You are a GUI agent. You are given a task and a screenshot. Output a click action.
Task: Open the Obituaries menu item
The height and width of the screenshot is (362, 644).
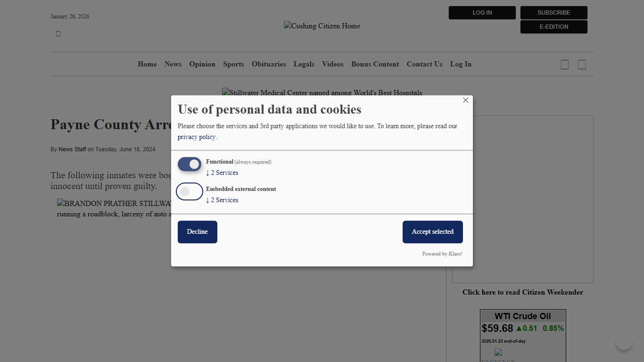click(x=269, y=64)
